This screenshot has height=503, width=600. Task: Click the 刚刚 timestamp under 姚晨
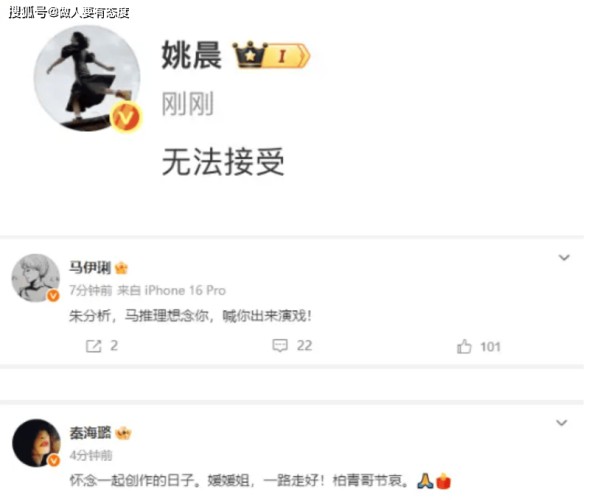pyautogui.click(x=188, y=104)
